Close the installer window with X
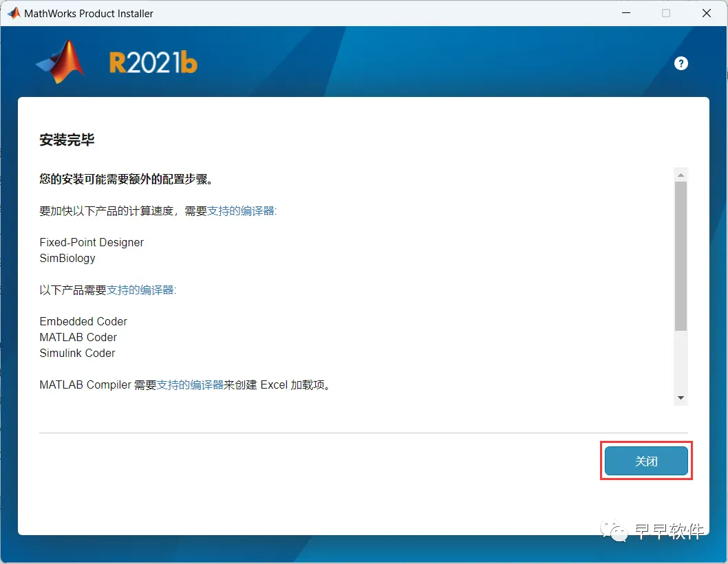The height and width of the screenshot is (564, 728). coord(706,13)
